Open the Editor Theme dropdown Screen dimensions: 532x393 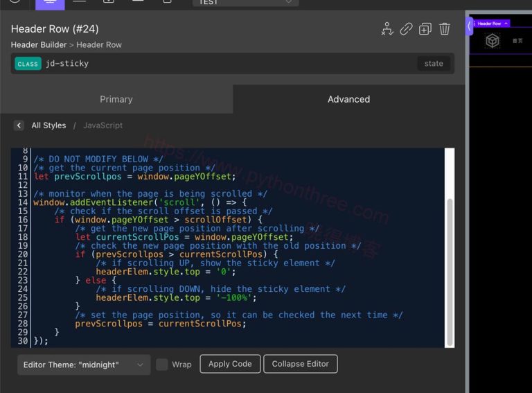pos(84,365)
